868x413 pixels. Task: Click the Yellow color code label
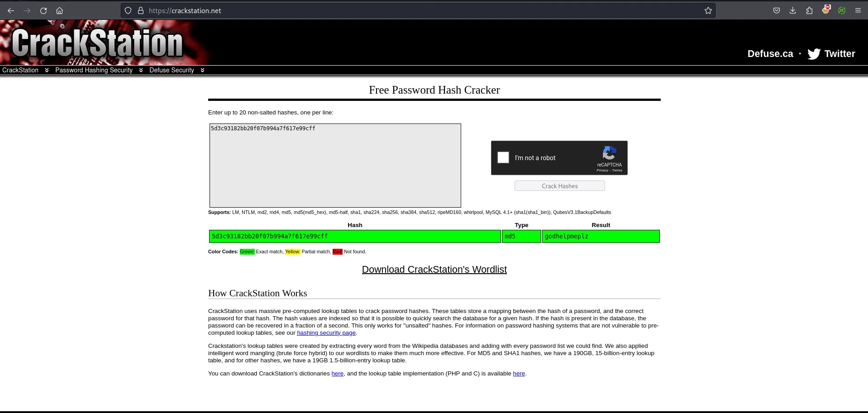(293, 252)
